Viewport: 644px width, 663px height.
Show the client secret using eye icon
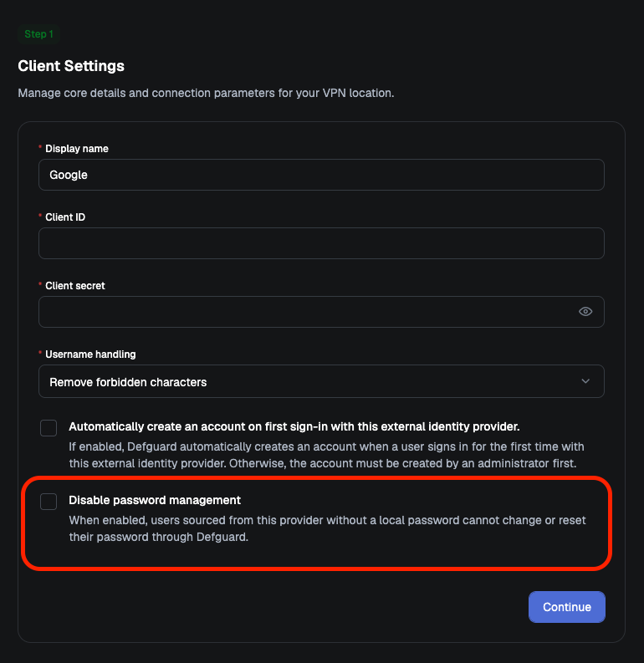pos(585,312)
